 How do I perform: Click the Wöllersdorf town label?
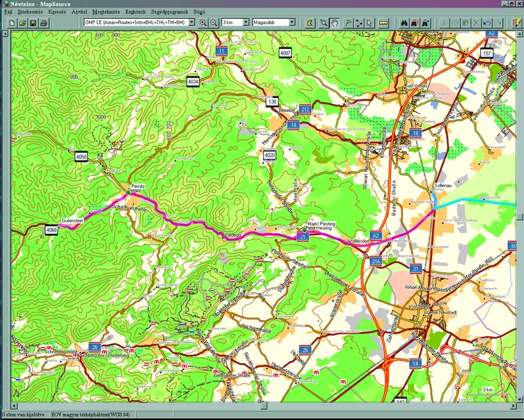[x=358, y=241]
